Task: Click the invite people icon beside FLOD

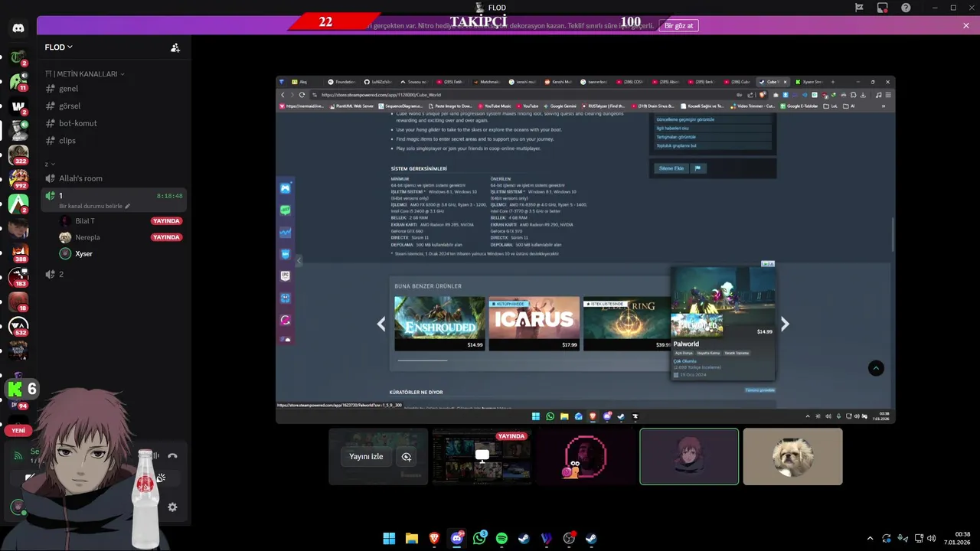Action: (x=175, y=47)
